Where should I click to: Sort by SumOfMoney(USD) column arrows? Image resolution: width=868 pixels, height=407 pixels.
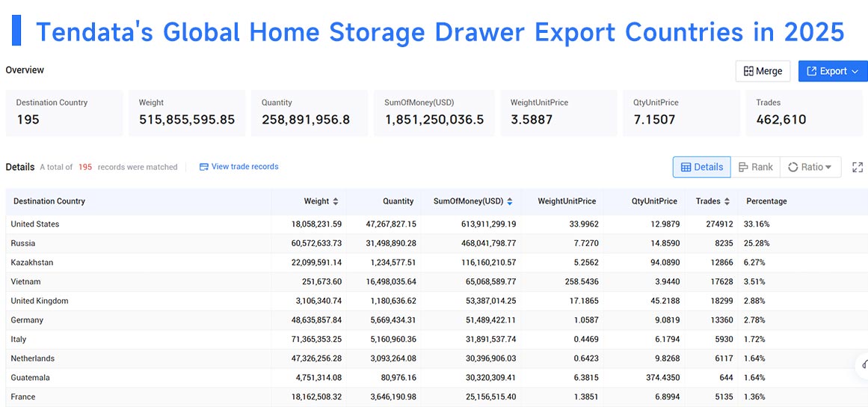pyautogui.click(x=509, y=201)
